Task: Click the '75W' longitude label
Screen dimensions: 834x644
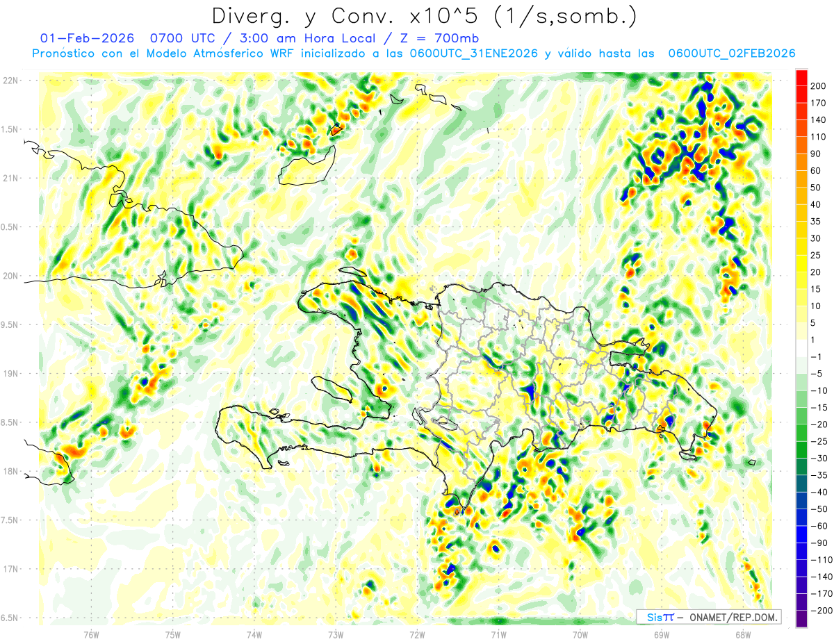Action: (173, 634)
